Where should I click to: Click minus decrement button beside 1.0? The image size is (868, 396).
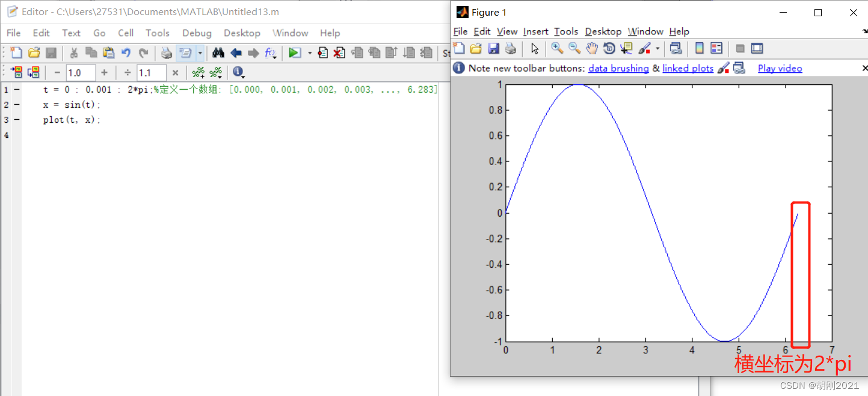point(57,73)
